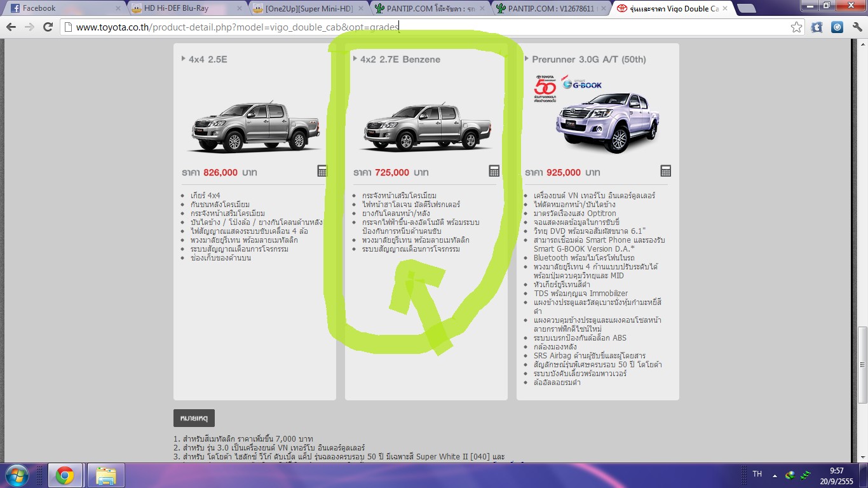This screenshot has width=868, height=488.
Task: Open the Windows Start menu
Action: [x=17, y=475]
